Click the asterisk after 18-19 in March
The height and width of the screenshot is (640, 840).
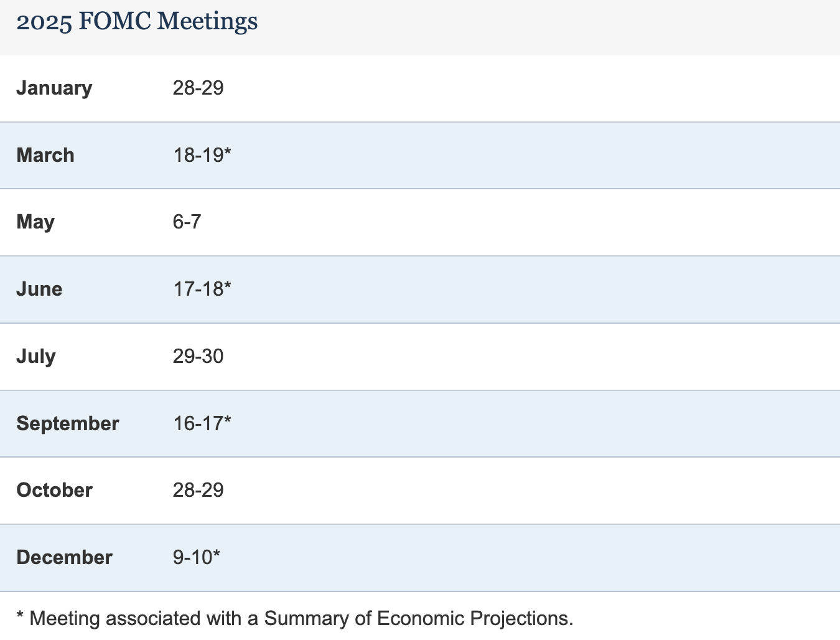228,151
